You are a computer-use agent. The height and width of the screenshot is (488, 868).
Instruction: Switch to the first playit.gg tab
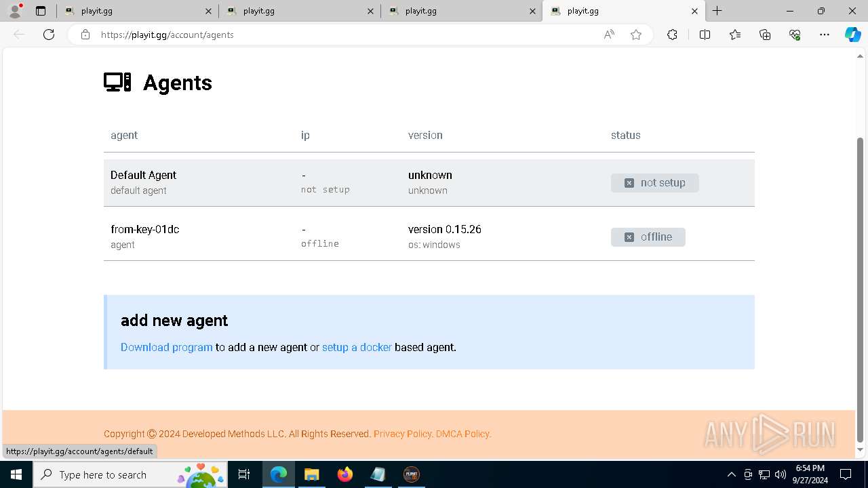(138, 11)
